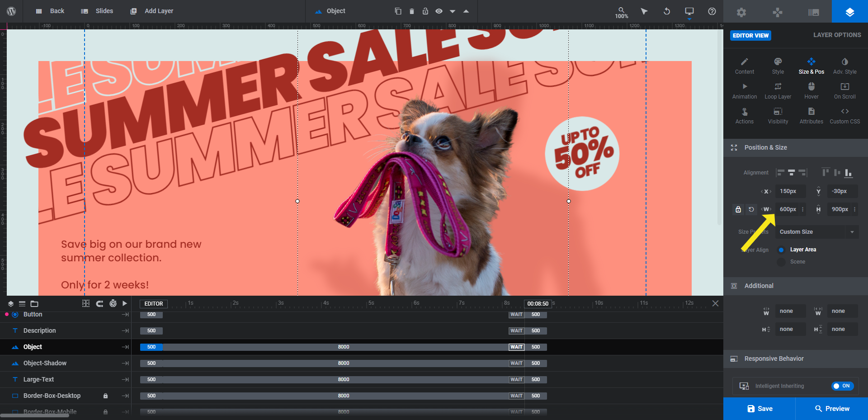Lock the selected layer in top toolbar
868x420 pixels.
(x=425, y=11)
